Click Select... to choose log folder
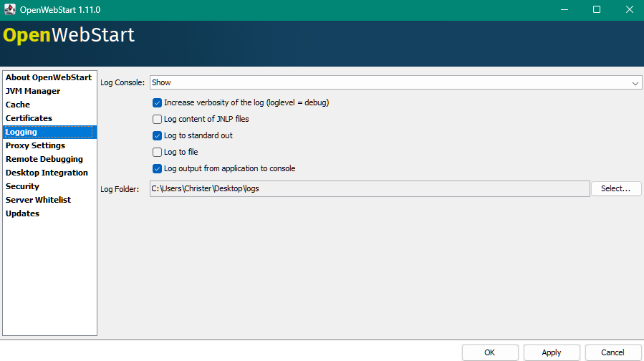The width and height of the screenshot is (644, 361). [x=616, y=188]
